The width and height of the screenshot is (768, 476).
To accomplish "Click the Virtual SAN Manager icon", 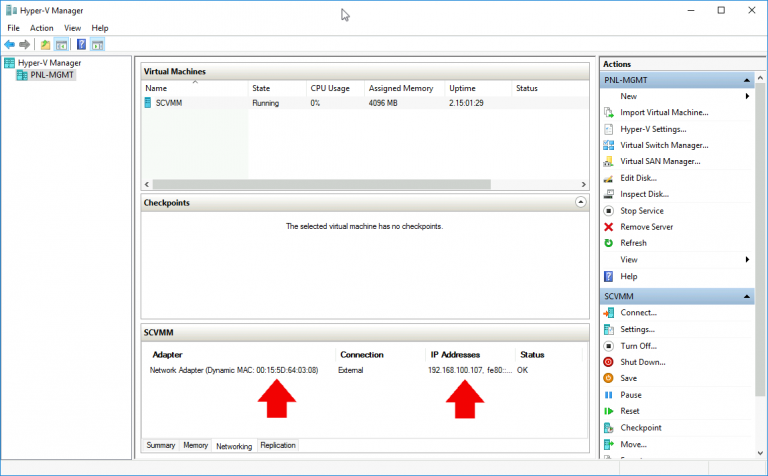I will [x=608, y=162].
